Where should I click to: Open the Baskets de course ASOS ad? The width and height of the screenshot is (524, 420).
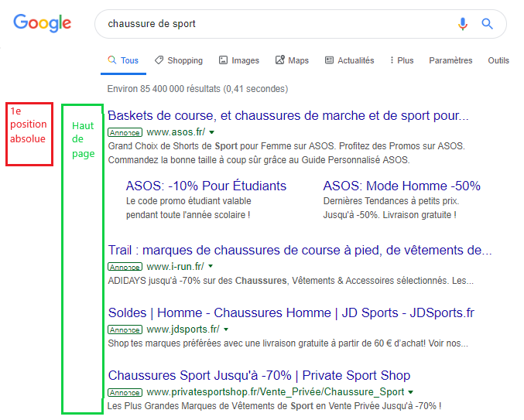click(x=288, y=116)
